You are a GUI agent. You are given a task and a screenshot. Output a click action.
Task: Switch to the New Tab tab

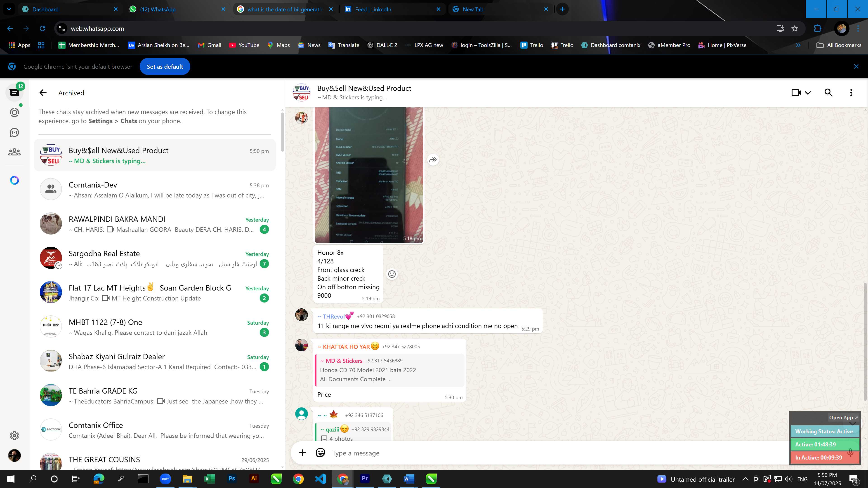tap(500, 9)
